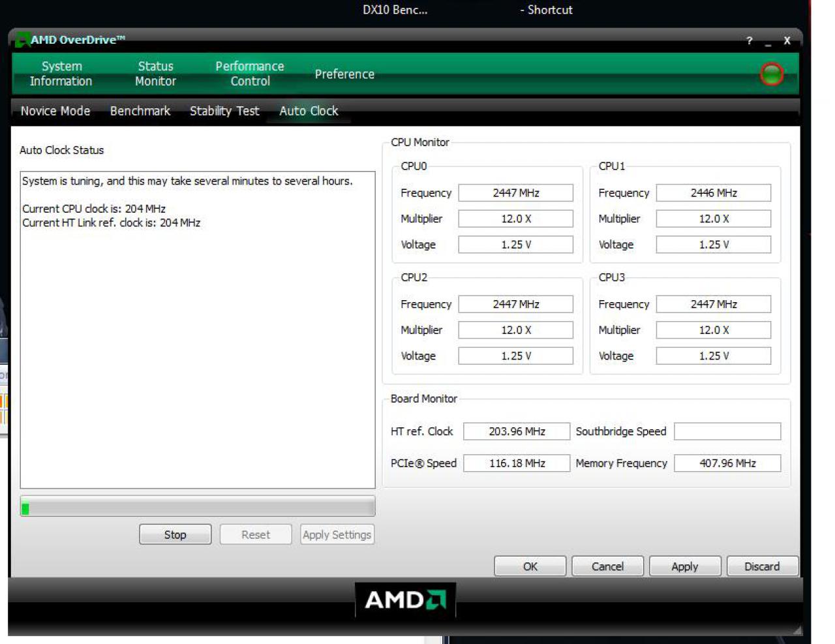This screenshot has height=644, width=835.
Task: Open the Preference menu
Action: tap(344, 74)
